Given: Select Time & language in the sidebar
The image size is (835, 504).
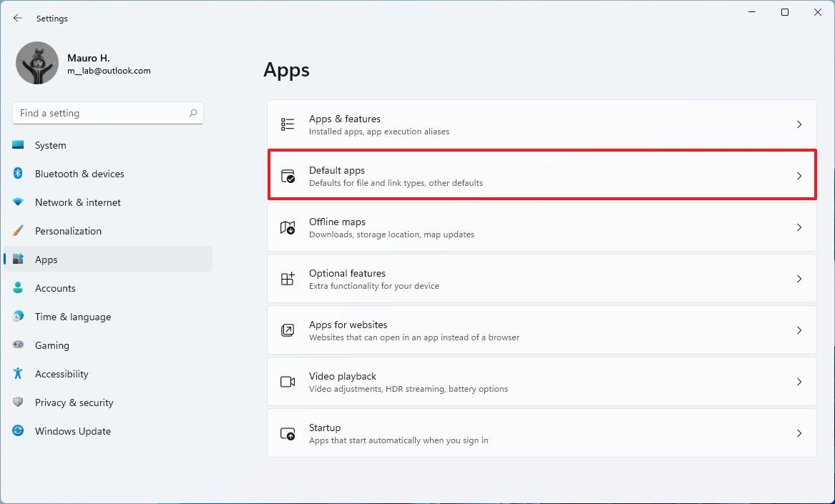Looking at the screenshot, I should [x=73, y=317].
